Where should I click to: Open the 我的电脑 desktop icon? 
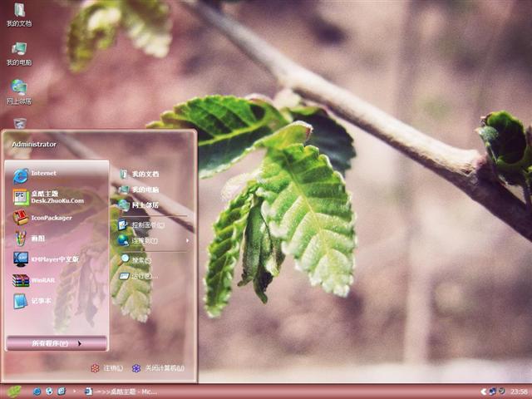point(19,54)
